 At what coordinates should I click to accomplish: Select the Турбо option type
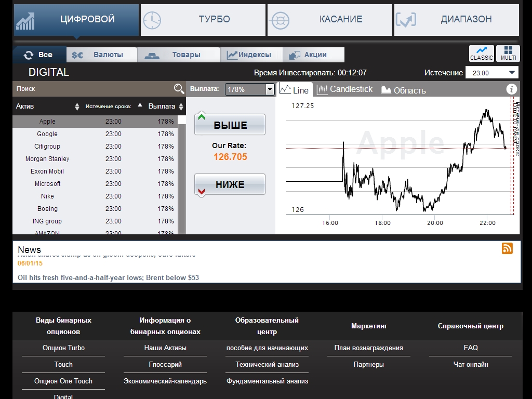(203, 20)
